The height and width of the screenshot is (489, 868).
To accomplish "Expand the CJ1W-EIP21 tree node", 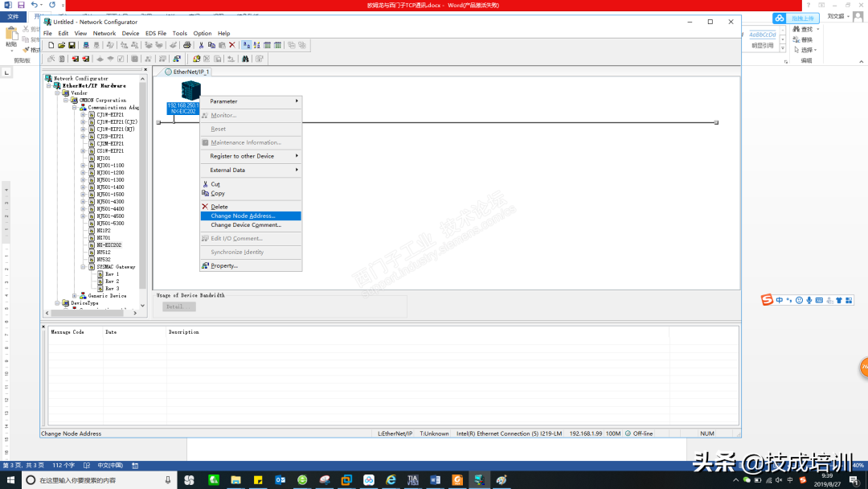I will tap(83, 115).
